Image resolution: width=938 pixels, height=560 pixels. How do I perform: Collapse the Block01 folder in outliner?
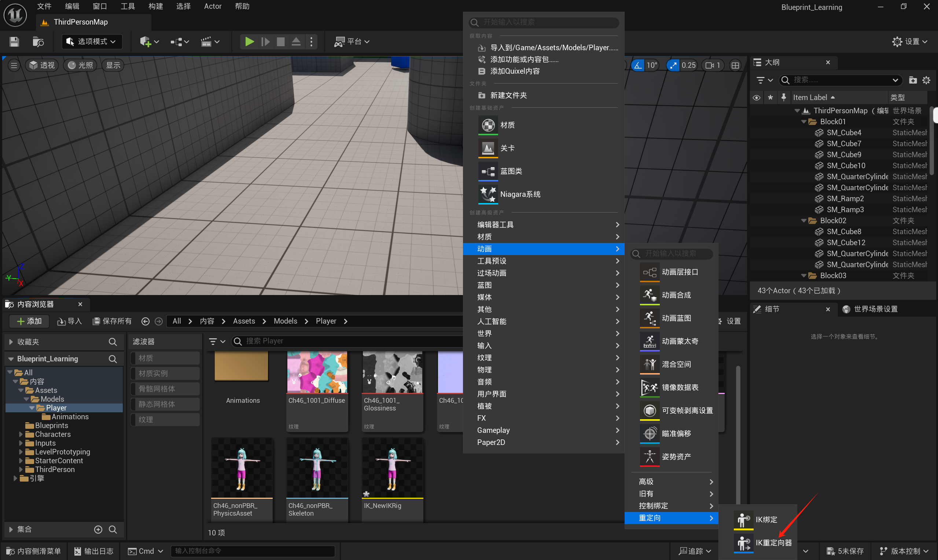click(x=804, y=122)
